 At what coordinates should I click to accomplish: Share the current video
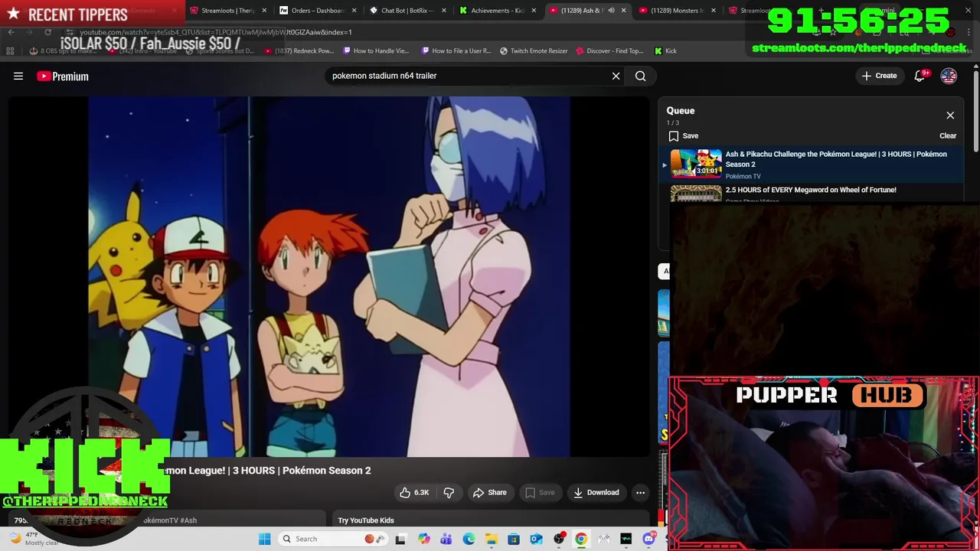(490, 492)
